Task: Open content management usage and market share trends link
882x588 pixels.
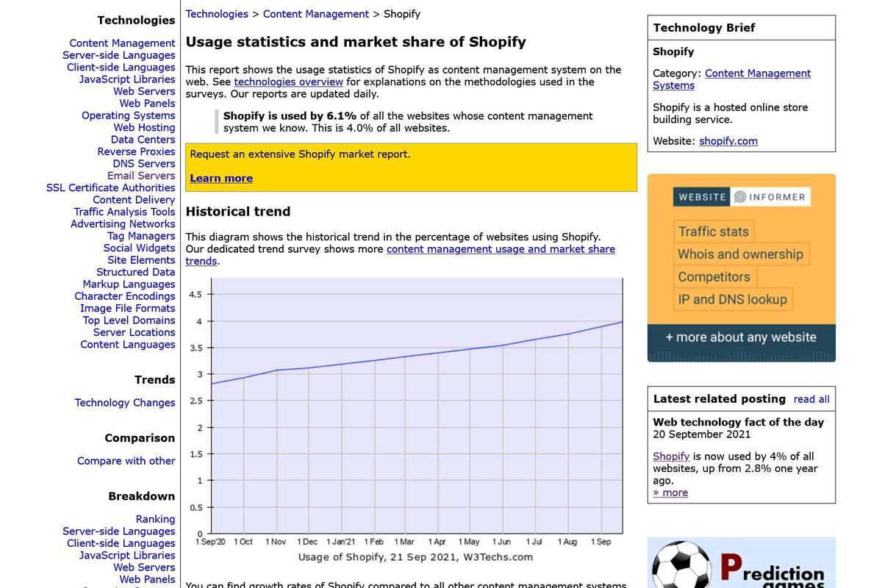Action: coord(401,255)
